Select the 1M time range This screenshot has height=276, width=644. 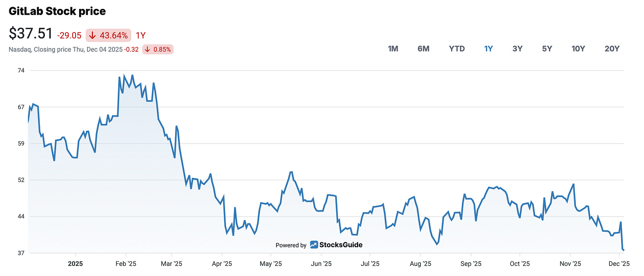pyautogui.click(x=393, y=49)
